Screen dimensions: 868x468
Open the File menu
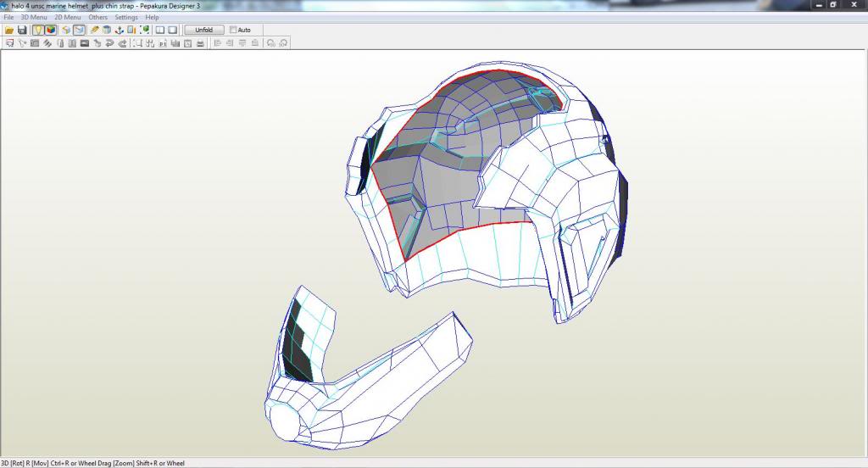pyautogui.click(x=8, y=17)
